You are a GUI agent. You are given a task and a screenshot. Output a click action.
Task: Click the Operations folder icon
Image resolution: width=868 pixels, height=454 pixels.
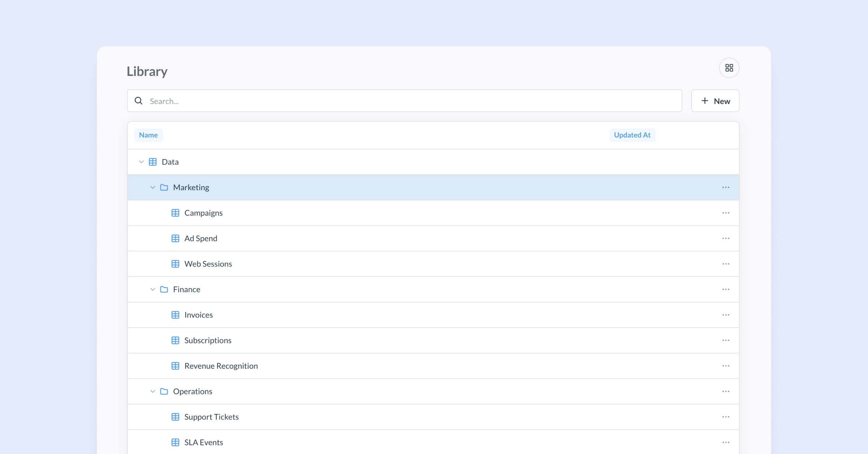pyautogui.click(x=164, y=391)
